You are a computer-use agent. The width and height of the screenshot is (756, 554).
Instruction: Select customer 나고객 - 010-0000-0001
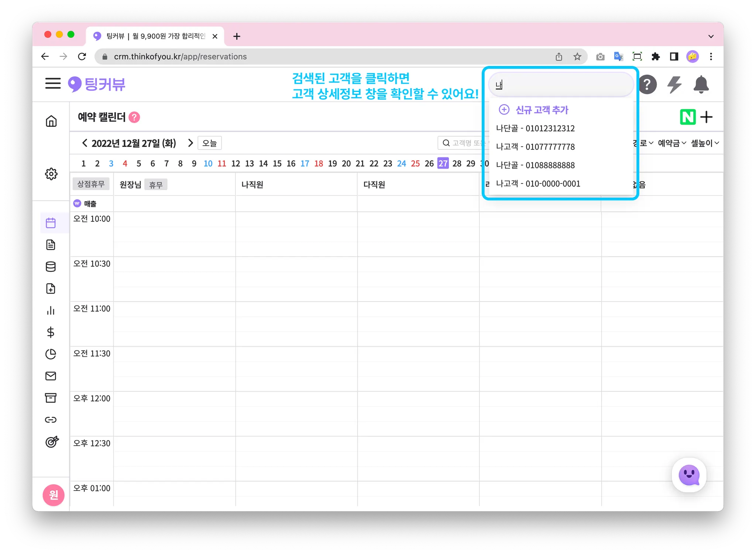point(538,184)
